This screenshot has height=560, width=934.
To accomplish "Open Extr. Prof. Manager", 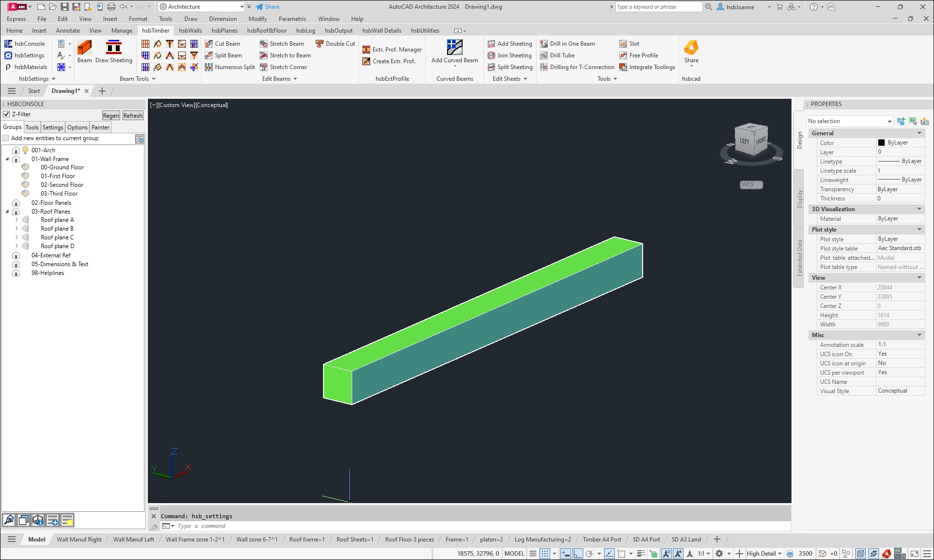I will [x=392, y=50].
